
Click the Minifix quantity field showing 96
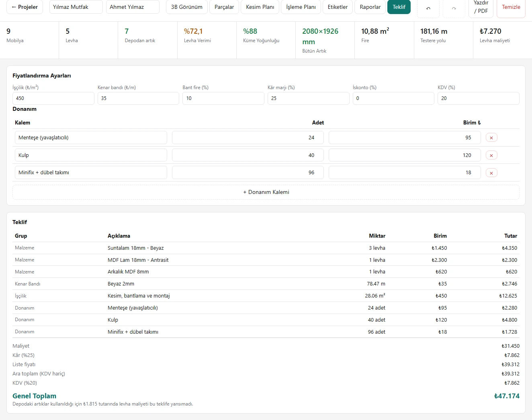click(248, 173)
